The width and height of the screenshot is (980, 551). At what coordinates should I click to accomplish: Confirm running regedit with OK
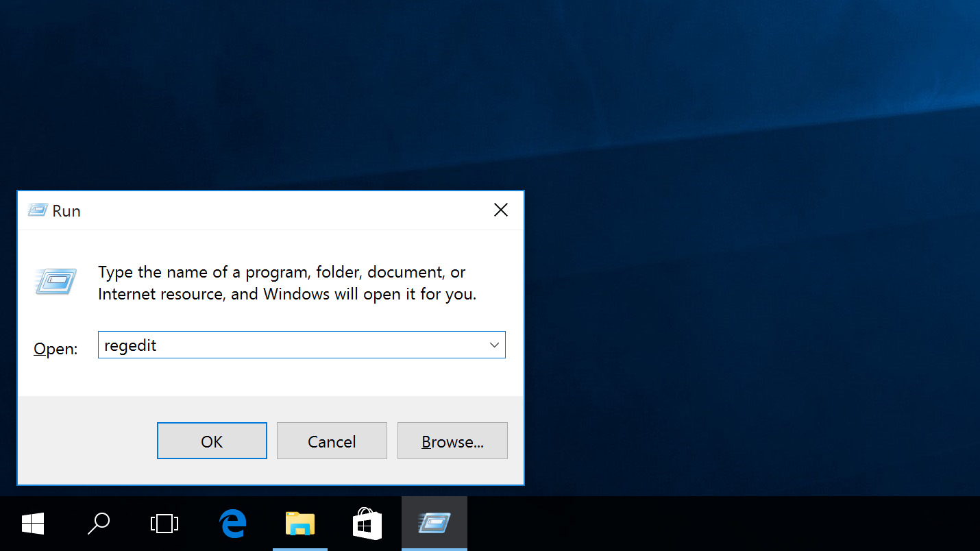click(x=212, y=441)
